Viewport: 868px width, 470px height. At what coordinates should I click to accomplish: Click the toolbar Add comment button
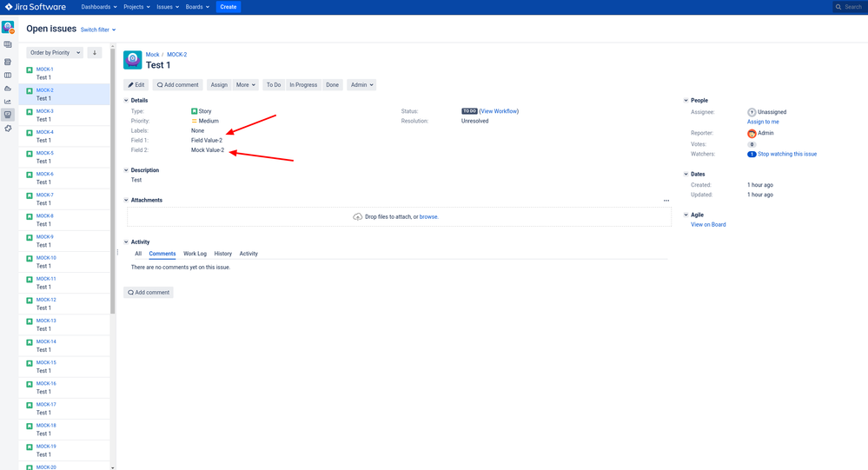coord(178,85)
